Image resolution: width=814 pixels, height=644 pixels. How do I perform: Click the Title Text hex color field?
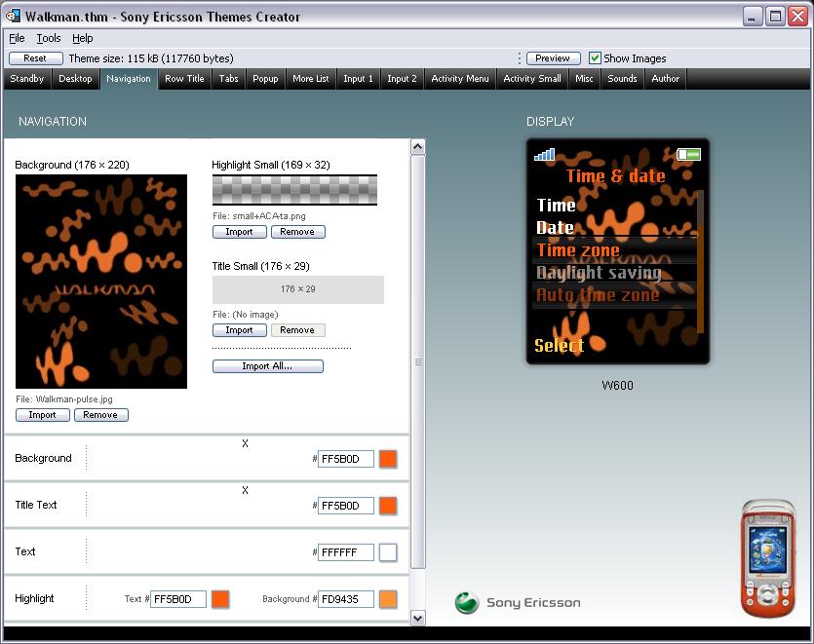pyautogui.click(x=346, y=506)
